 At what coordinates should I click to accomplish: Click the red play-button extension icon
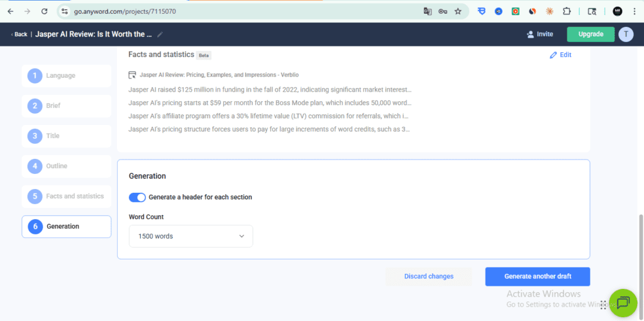point(516,11)
